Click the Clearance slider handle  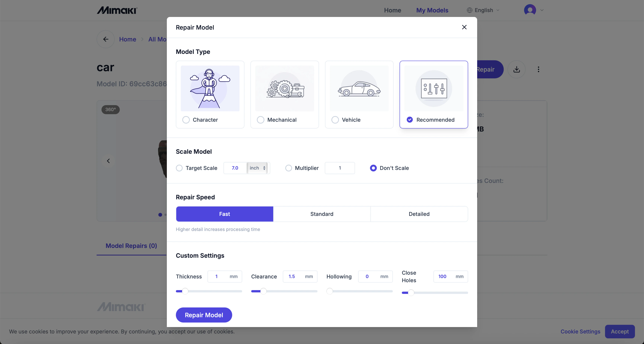(263, 291)
